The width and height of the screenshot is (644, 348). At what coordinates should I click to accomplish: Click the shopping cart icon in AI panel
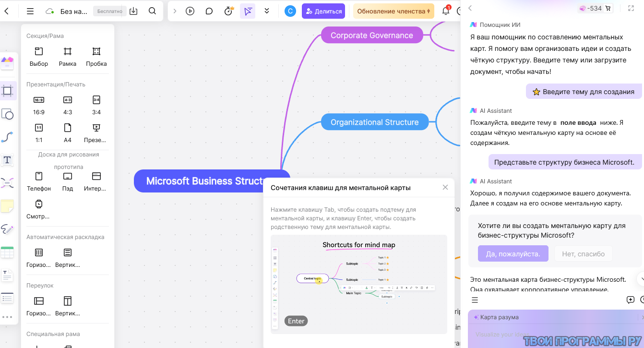(608, 8)
